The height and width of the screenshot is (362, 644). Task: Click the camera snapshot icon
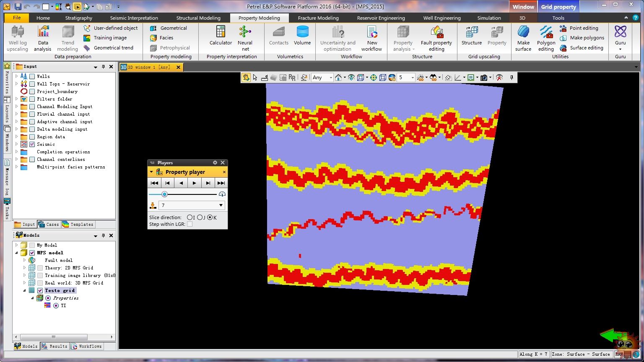pyautogui.click(x=483, y=78)
